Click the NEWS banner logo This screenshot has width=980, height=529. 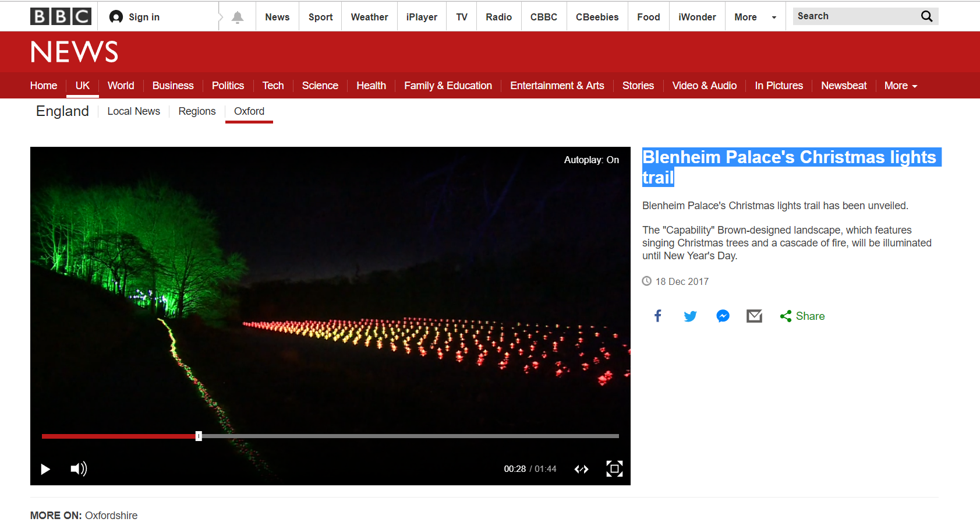75,52
